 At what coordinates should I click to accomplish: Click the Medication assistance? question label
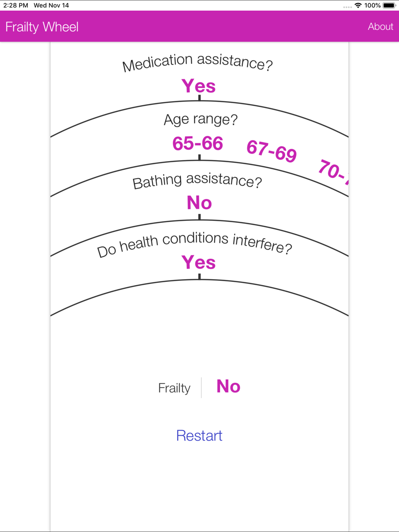pyautogui.click(x=198, y=62)
